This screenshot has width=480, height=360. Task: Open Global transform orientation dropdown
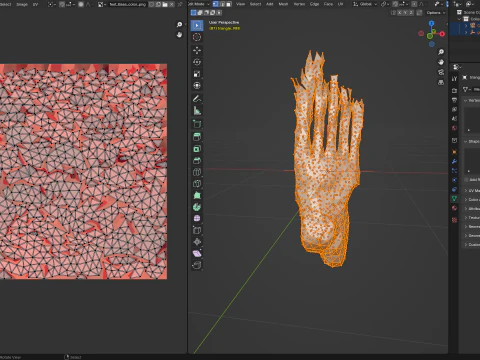point(365,4)
